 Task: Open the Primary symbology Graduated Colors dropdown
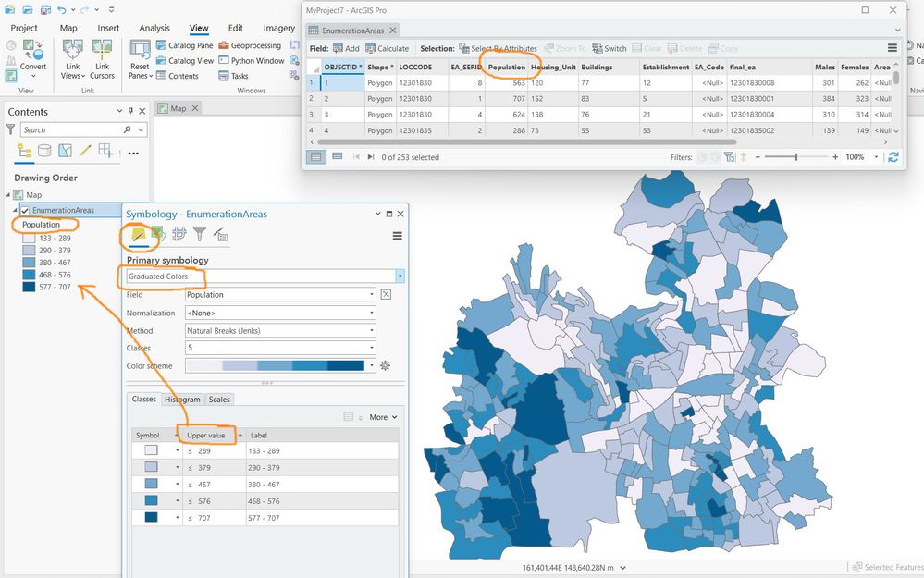[x=400, y=276]
